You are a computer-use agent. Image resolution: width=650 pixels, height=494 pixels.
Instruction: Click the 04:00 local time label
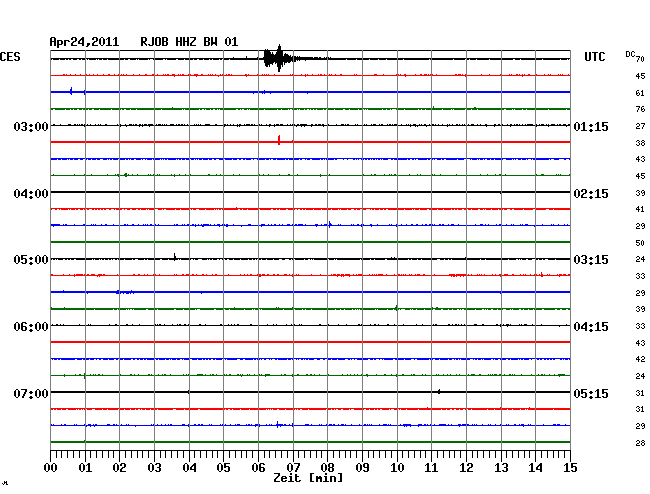coord(31,194)
